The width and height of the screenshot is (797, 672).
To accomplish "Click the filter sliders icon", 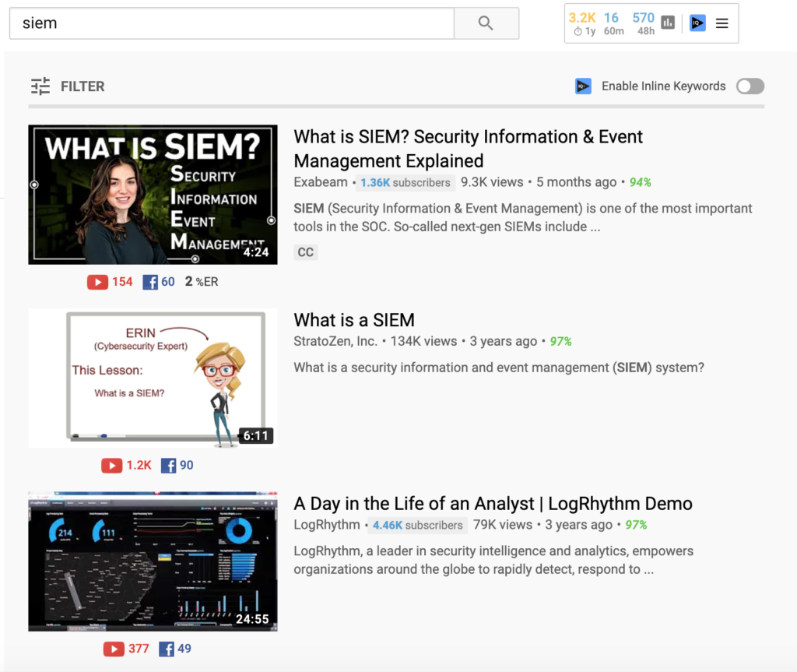I will click(40, 86).
